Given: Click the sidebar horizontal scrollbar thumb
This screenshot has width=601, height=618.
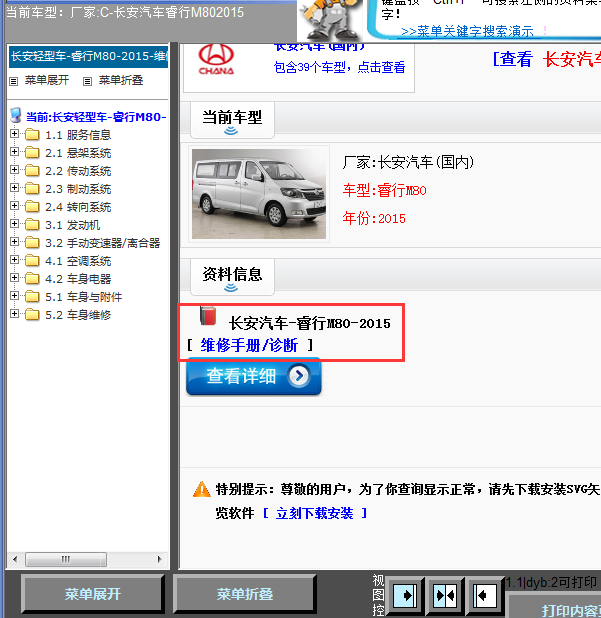Looking at the screenshot, I should [x=66, y=559].
